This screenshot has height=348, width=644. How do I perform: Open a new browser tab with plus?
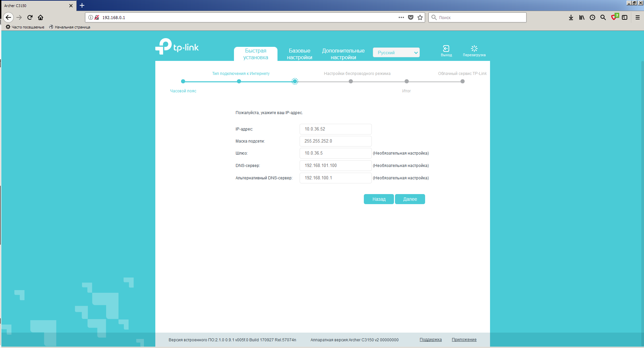82,5
